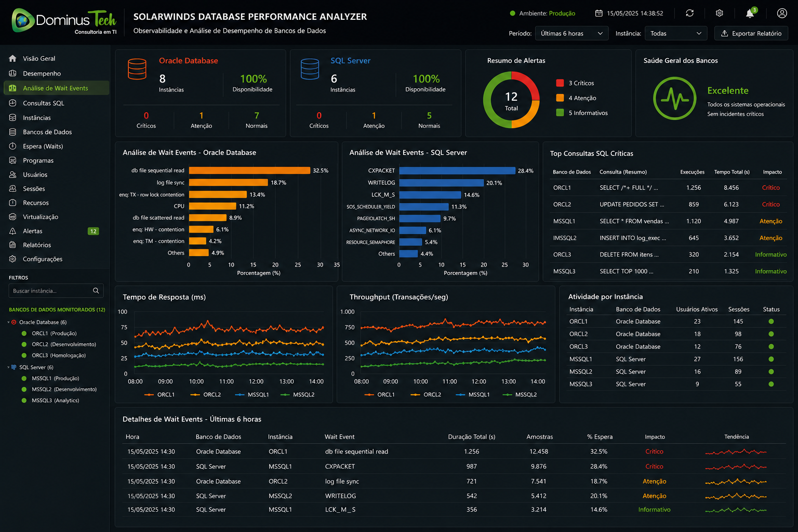This screenshot has height=532, width=798.
Task: Click the Virtualização sidebar icon
Action: 12,217
